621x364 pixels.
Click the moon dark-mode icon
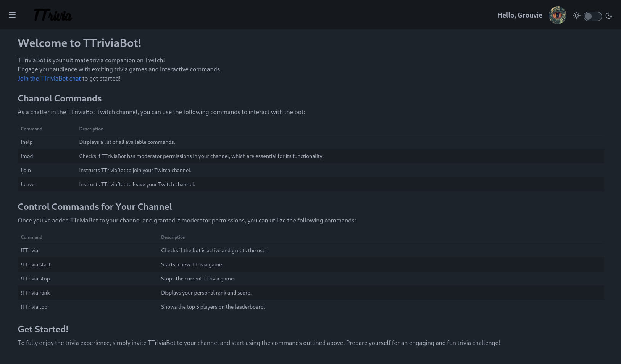pyautogui.click(x=609, y=16)
